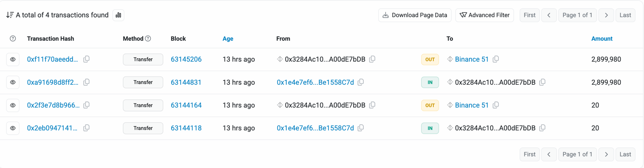Click Download Page Data button
644x168 pixels.
pyautogui.click(x=415, y=15)
